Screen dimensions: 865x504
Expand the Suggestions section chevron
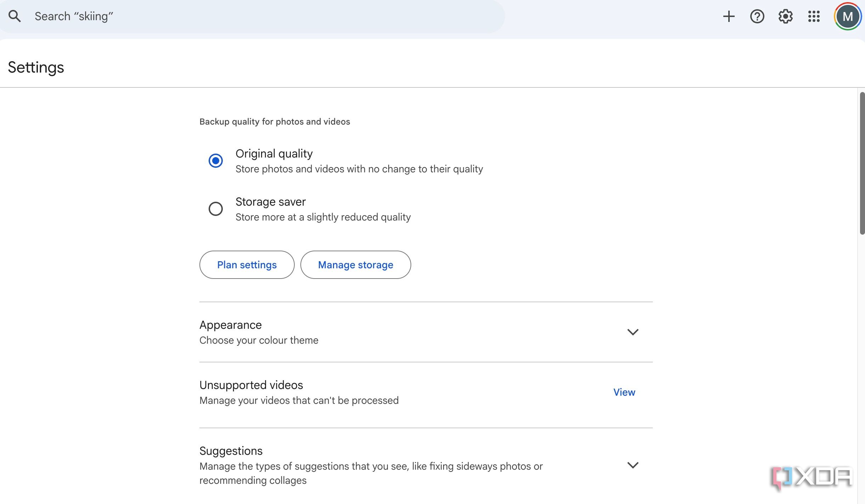[633, 465]
